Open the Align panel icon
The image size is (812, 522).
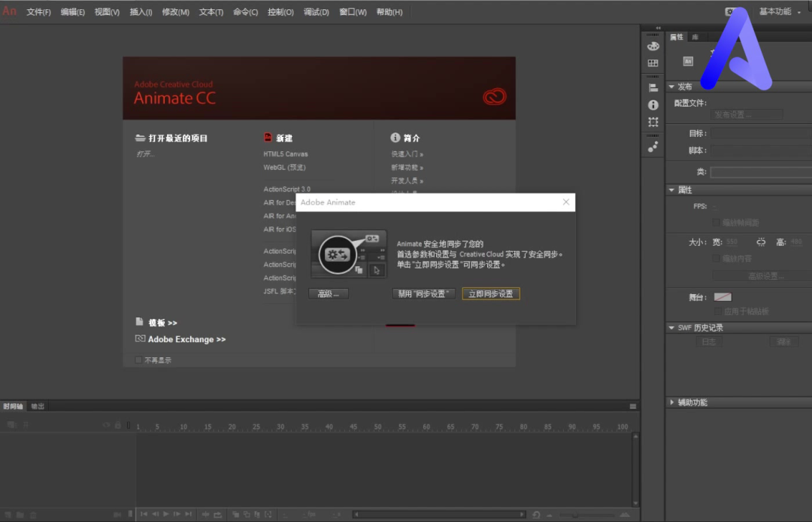point(653,88)
